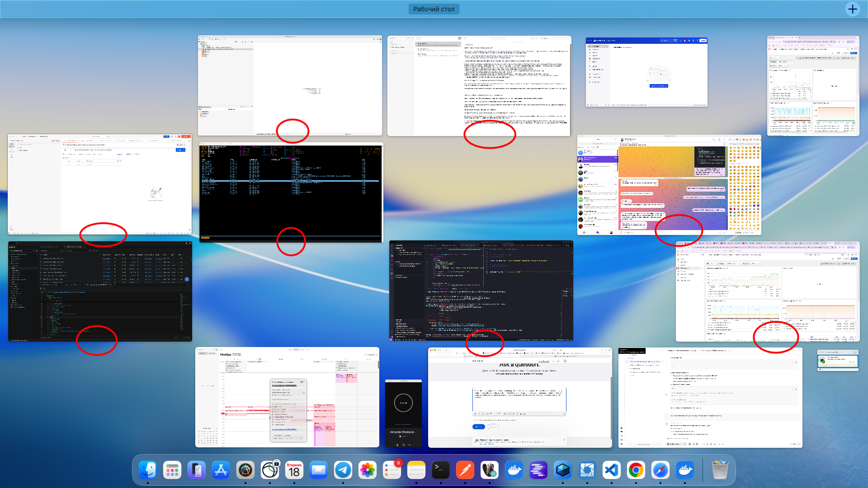Open Visual Studio Code from the dock

pos(612,470)
